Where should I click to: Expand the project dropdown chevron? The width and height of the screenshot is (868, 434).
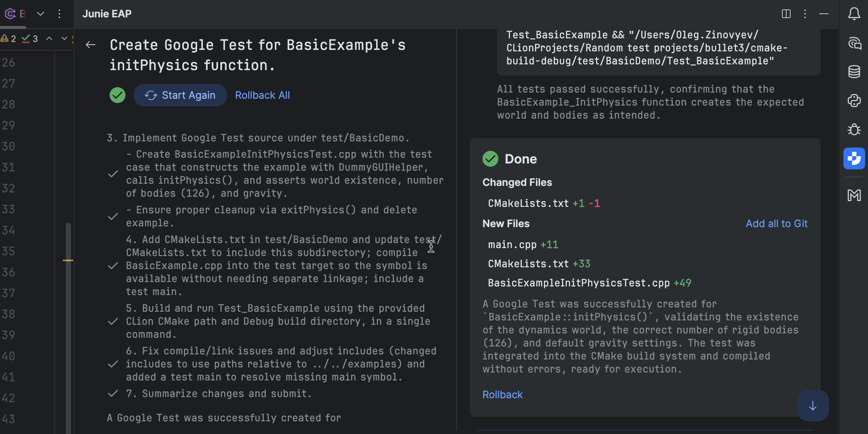tap(41, 14)
